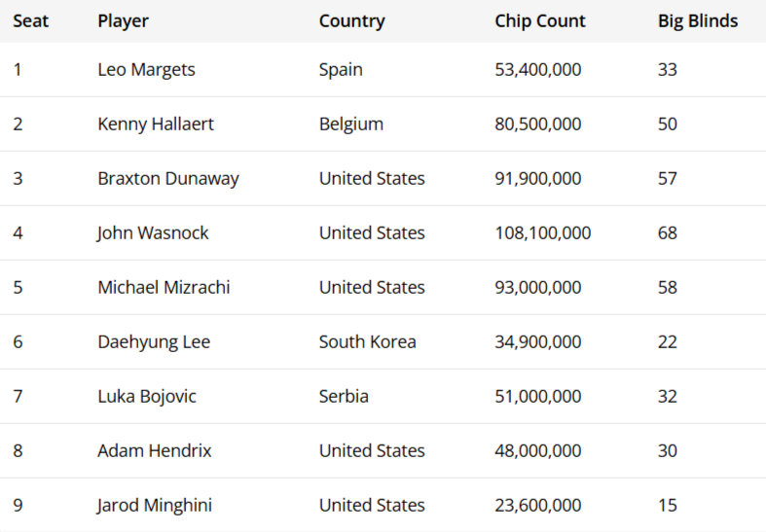Click the South Korea country cell
The width and height of the screenshot is (766, 532).
click(x=367, y=342)
